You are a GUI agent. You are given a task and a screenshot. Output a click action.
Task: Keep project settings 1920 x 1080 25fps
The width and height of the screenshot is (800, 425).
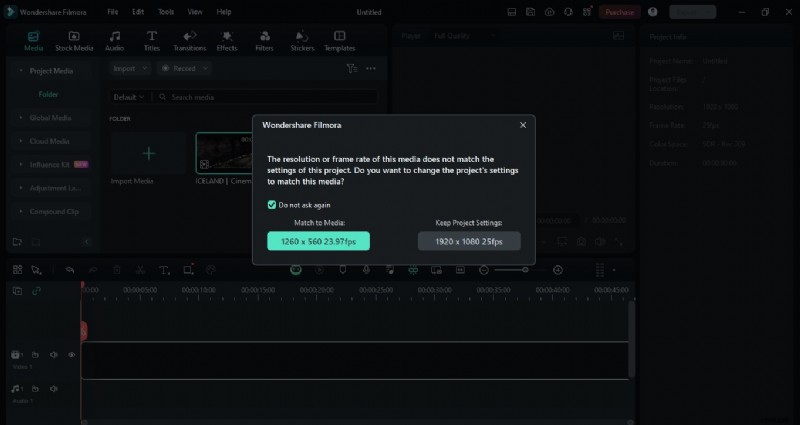pyautogui.click(x=469, y=241)
